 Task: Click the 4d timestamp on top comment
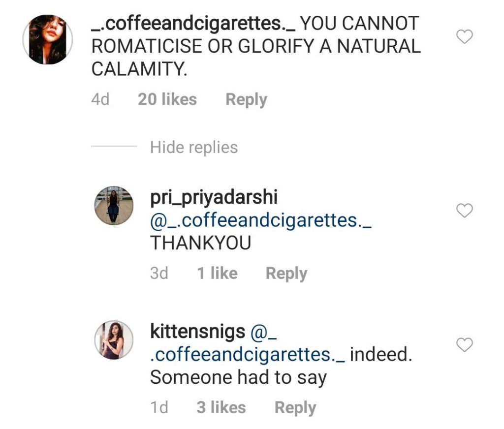tap(100, 99)
